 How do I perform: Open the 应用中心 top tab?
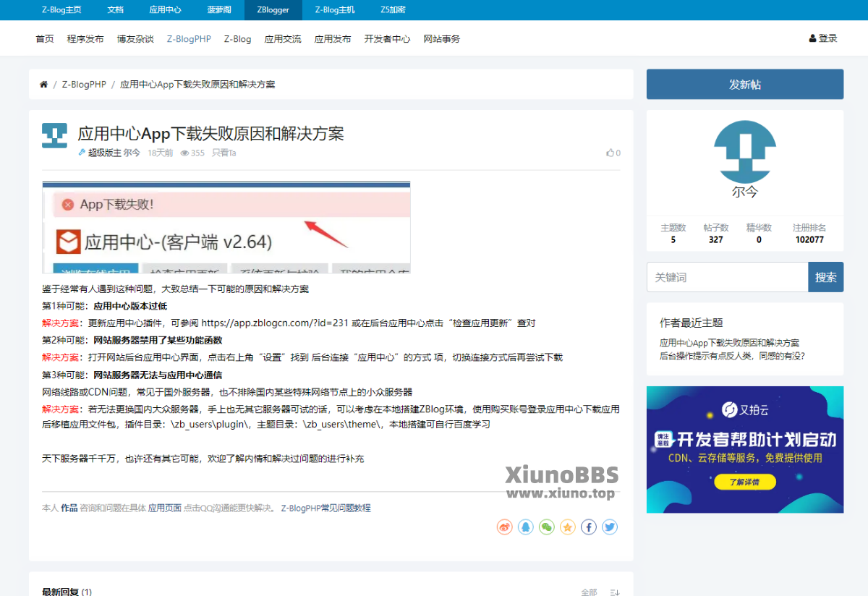coord(165,10)
